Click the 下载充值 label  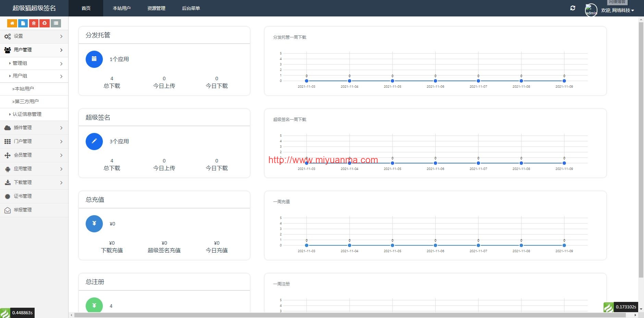click(112, 250)
